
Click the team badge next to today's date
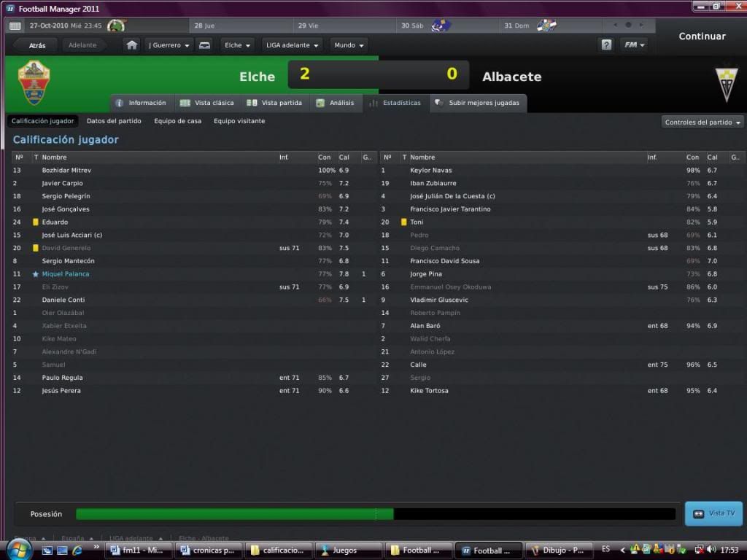click(x=116, y=26)
